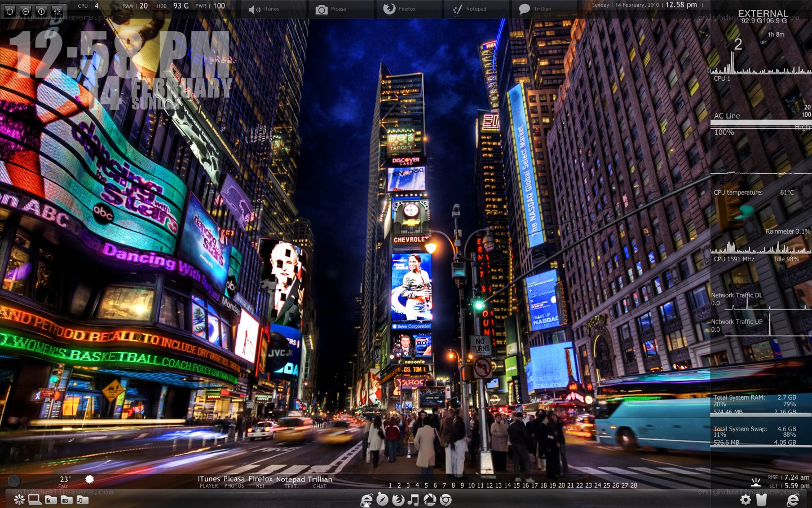Click the Trillian CHAT launcher label
Image resolution: width=812 pixels, height=508 pixels.
coord(320,482)
